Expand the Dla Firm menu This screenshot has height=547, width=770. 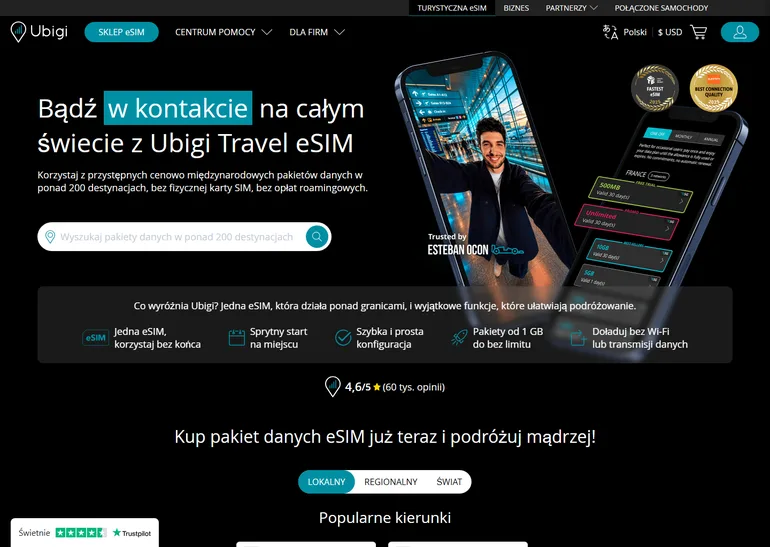(317, 32)
